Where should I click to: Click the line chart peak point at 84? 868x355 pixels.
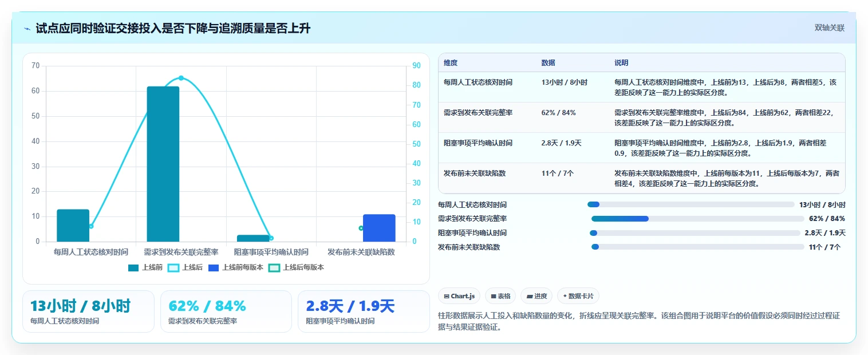[181, 78]
